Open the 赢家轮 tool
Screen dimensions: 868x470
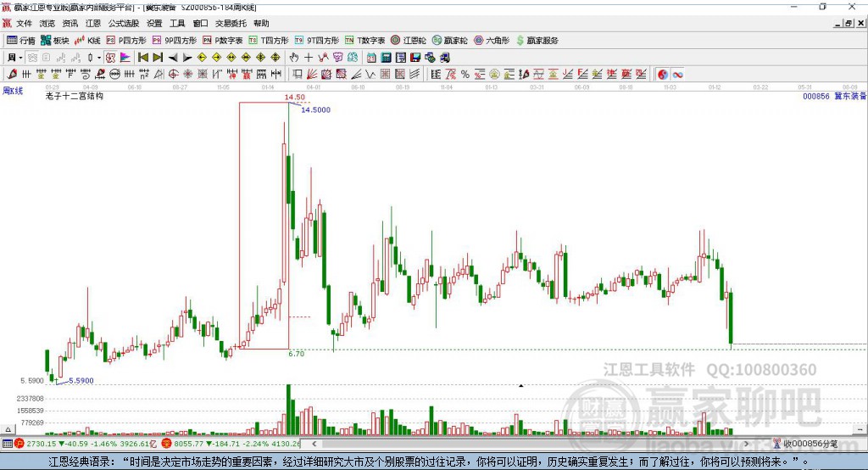point(450,41)
